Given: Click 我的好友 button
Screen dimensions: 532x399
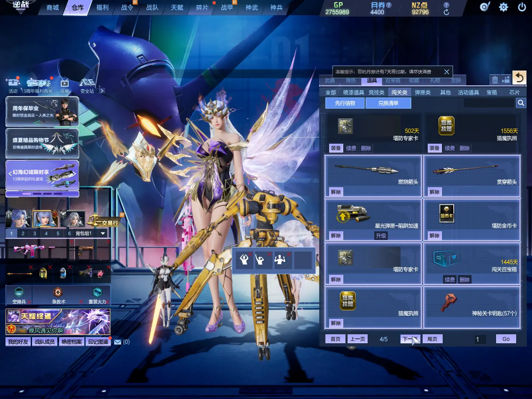Looking at the screenshot, I should (x=18, y=342).
